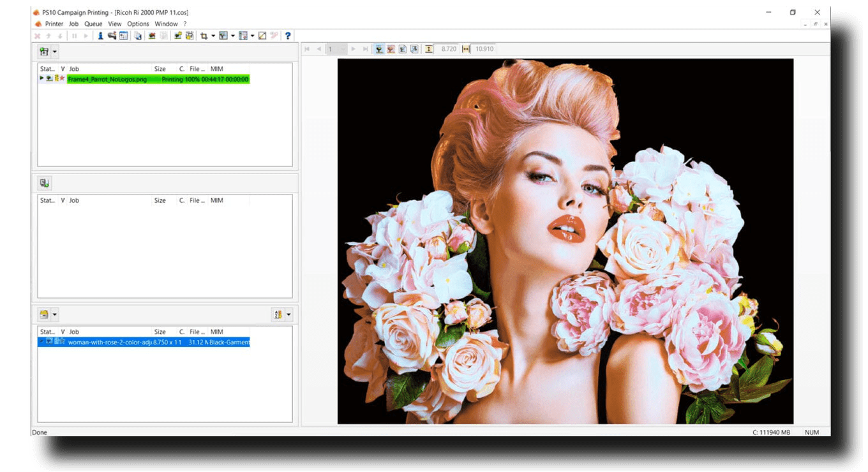Click the copy documents icon in toolbar
The image size is (868, 472).
(x=138, y=36)
